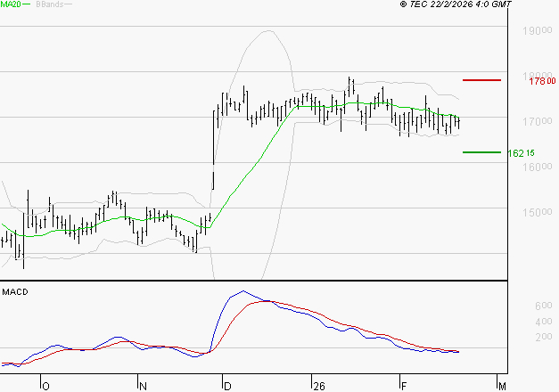Image resolution: width=559 pixels, height=392 pixels.
Task: Click the MACD 200 scale label
Action: click(544, 337)
